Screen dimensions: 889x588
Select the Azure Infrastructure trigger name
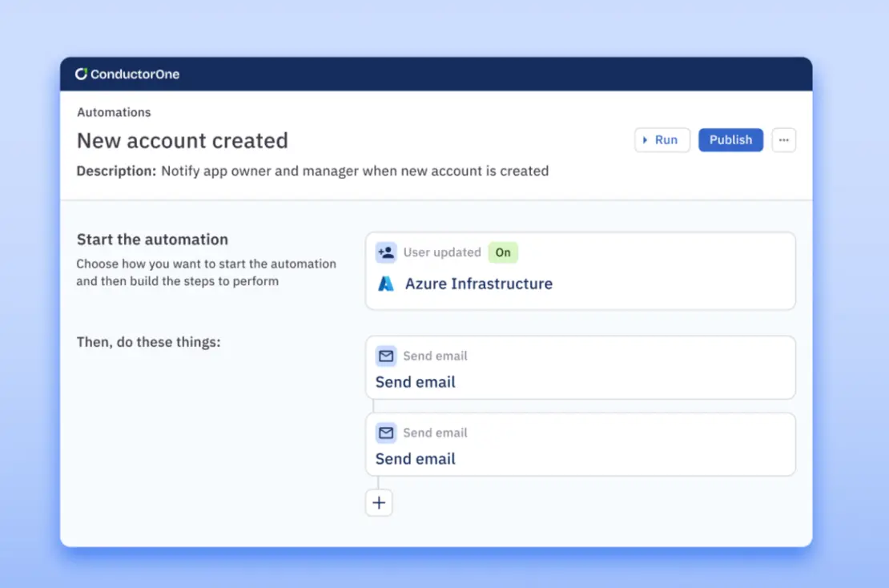(x=478, y=284)
